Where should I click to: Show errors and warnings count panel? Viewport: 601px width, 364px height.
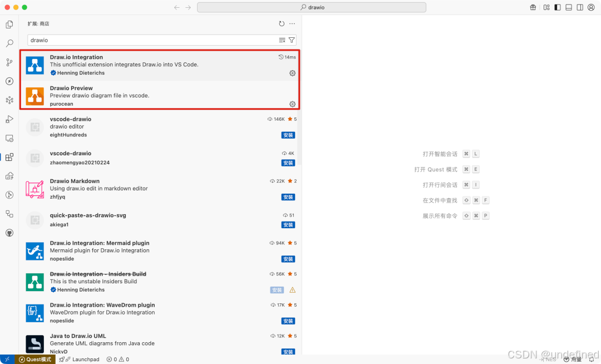118,360
